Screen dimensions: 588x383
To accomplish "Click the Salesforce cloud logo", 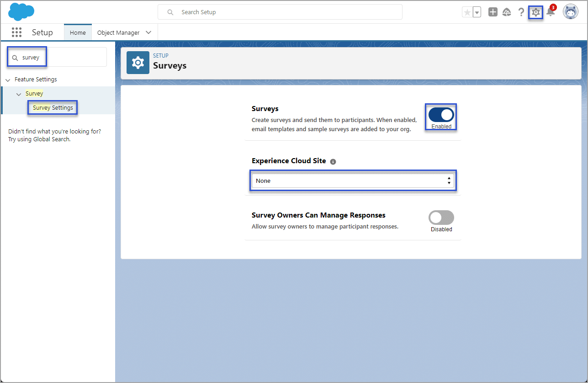I will 21,12.
